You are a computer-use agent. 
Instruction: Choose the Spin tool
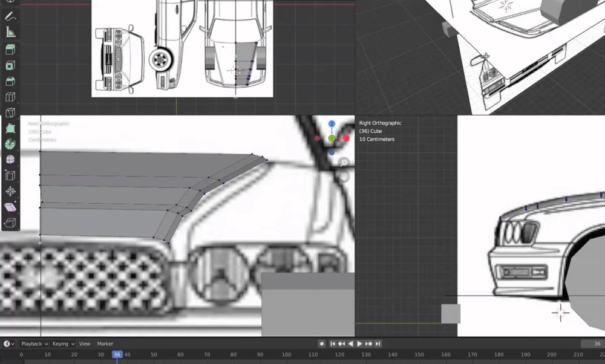point(10,145)
